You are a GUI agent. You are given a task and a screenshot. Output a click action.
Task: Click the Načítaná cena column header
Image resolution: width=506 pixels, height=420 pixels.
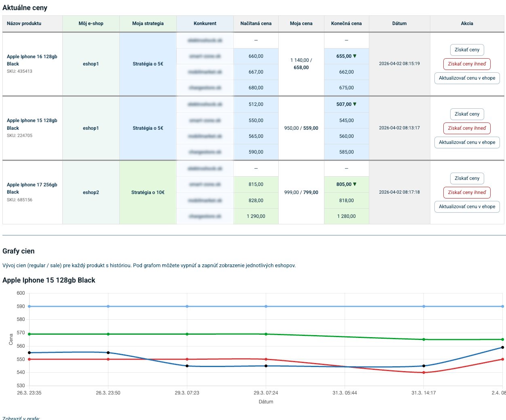256,23
